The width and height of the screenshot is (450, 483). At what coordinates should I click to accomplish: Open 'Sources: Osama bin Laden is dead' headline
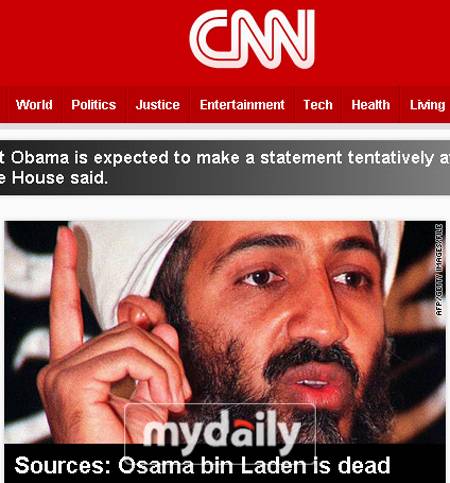coord(202,465)
